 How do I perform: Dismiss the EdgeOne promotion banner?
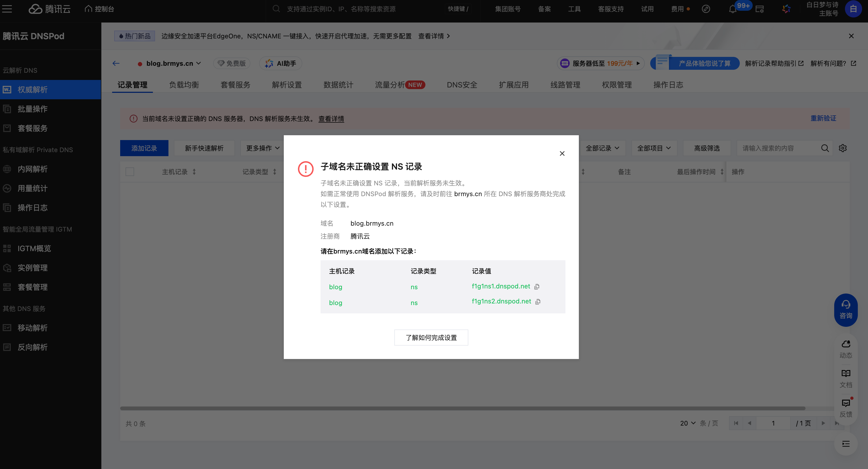tap(851, 36)
